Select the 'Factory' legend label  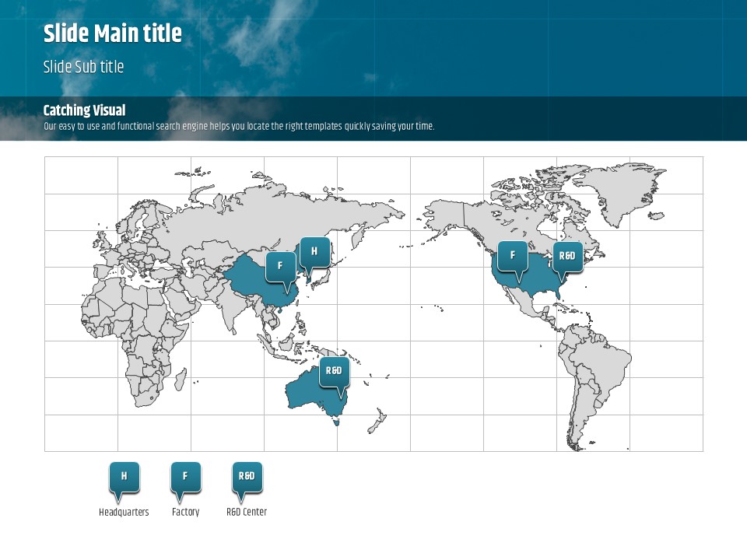click(x=185, y=513)
